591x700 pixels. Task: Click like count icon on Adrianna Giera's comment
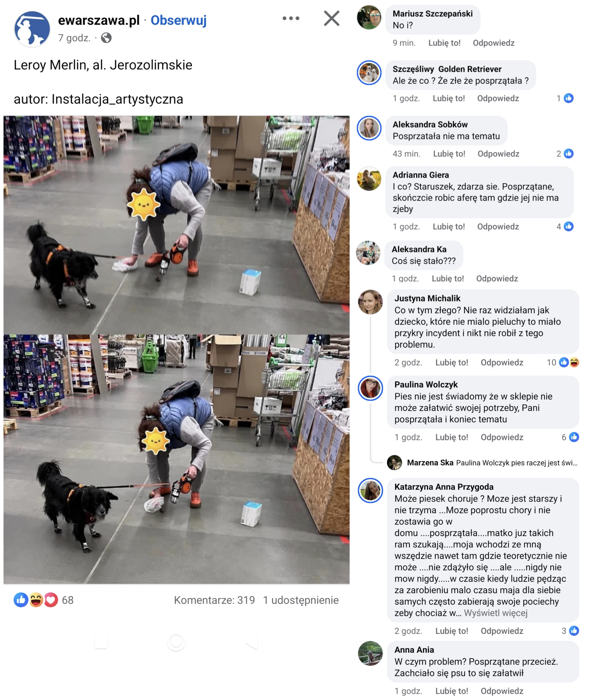coord(569,226)
